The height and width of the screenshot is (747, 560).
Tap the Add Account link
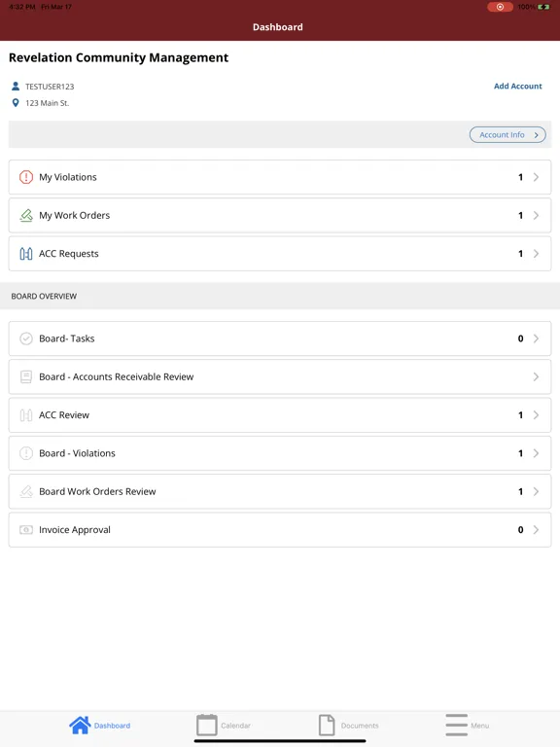coord(517,87)
